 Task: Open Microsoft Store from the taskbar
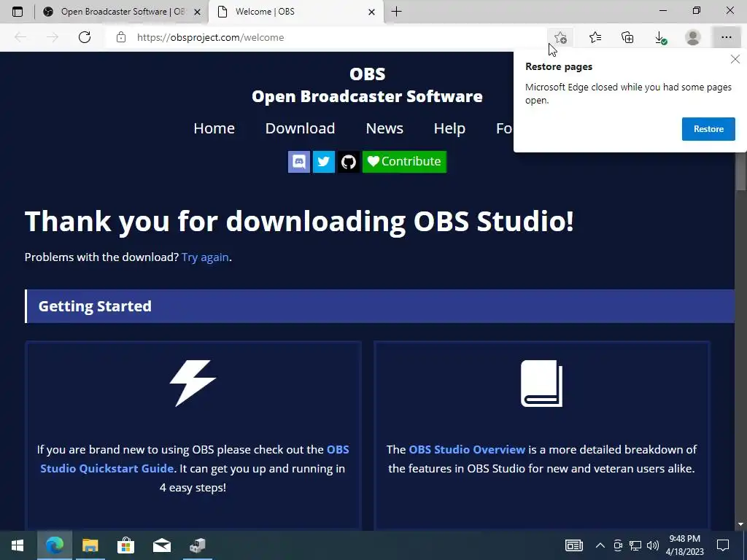click(125, 545)
